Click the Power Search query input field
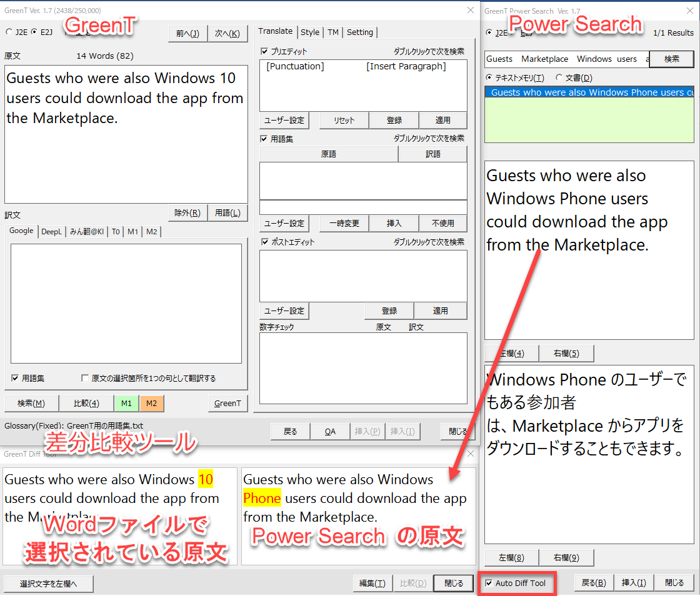700x596 pixels. [566, 59]
